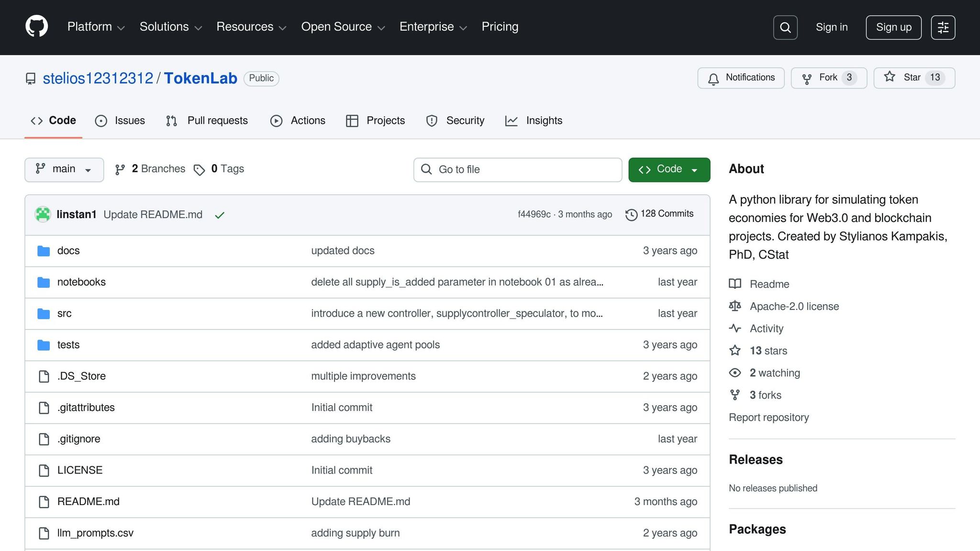Open the Pricing page
The height and width of the screenshot is (551, 980).
point(500,27)
